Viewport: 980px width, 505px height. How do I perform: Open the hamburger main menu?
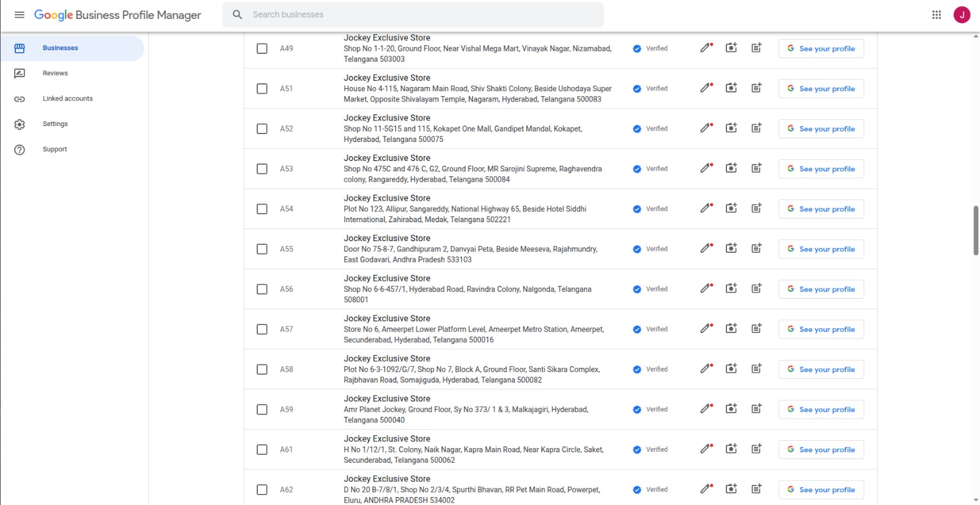(x=20, y=15)
